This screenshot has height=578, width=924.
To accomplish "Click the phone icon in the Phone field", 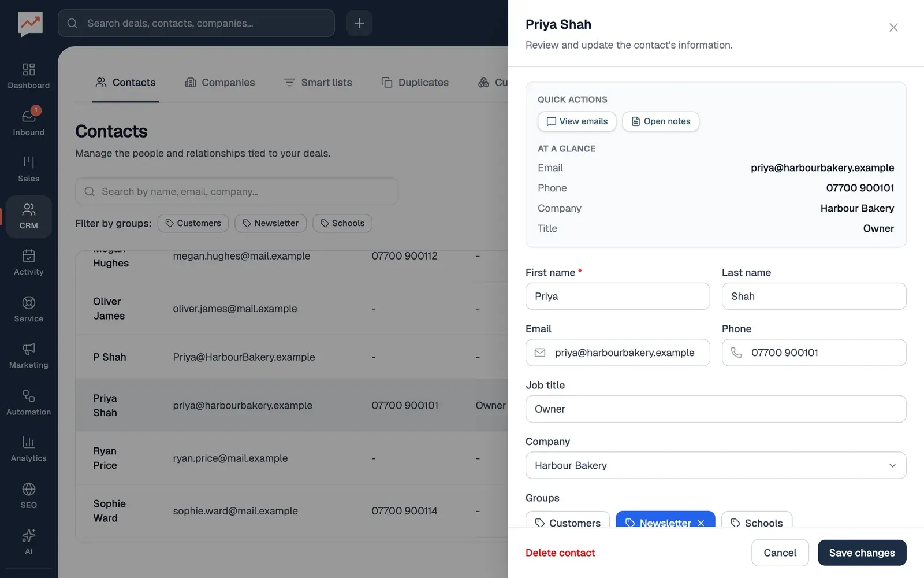I will pyautogui.click(x=736, y=353).
